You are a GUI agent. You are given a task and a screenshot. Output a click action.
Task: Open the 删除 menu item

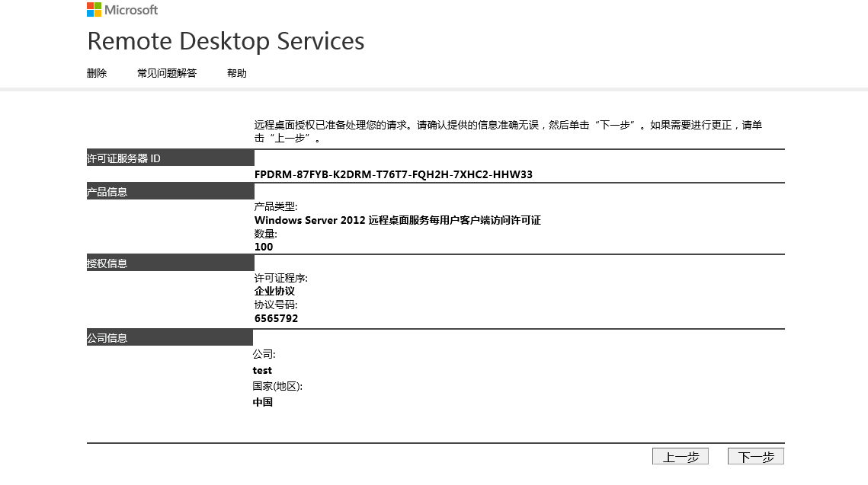[97, 74]
